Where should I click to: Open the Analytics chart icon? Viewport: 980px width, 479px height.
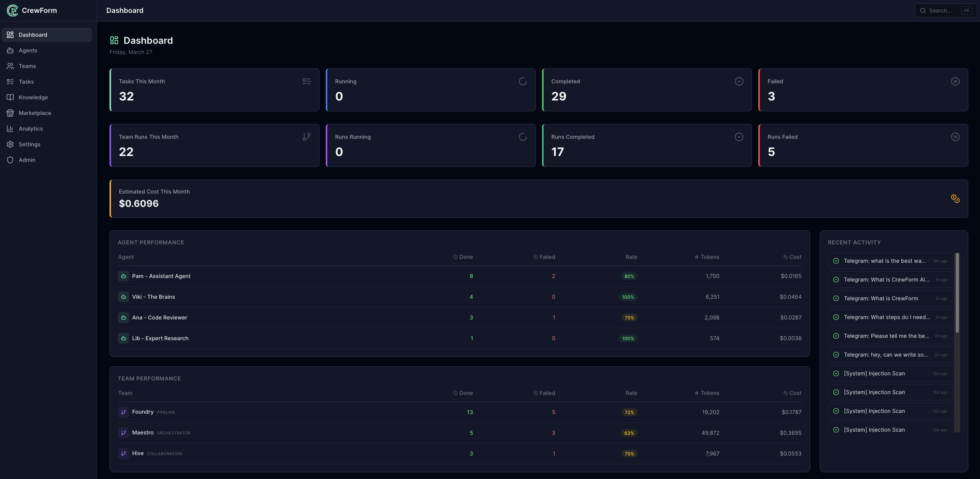click(10, 128)
